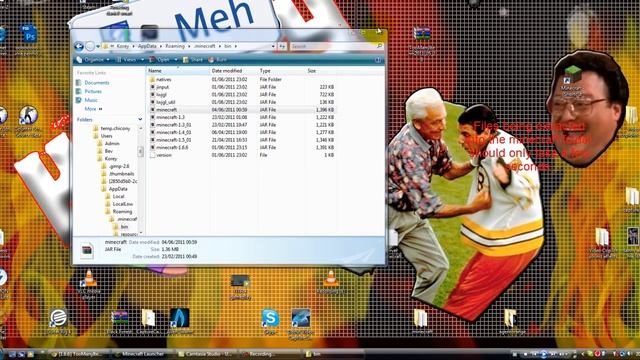
Task: Sort by the Name column header
Action: pyautogui.click(x=178, y=71)
